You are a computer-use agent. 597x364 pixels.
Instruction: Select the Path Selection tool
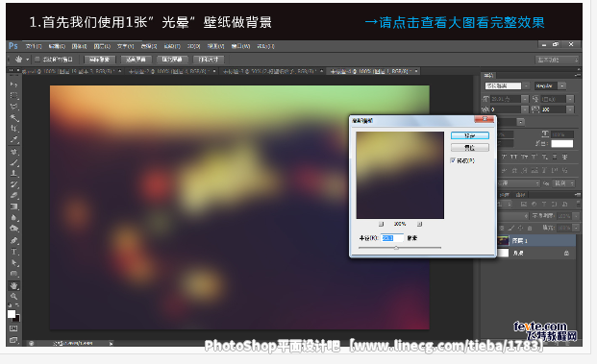tap(13, 262)
